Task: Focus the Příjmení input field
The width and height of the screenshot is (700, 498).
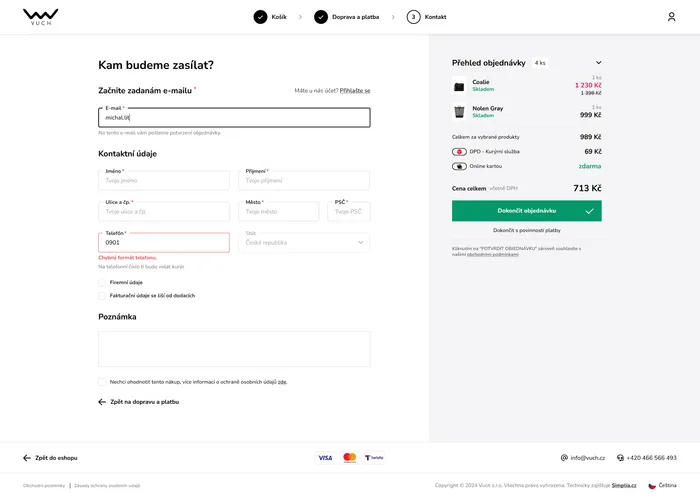Action: [x=304, y=181]
